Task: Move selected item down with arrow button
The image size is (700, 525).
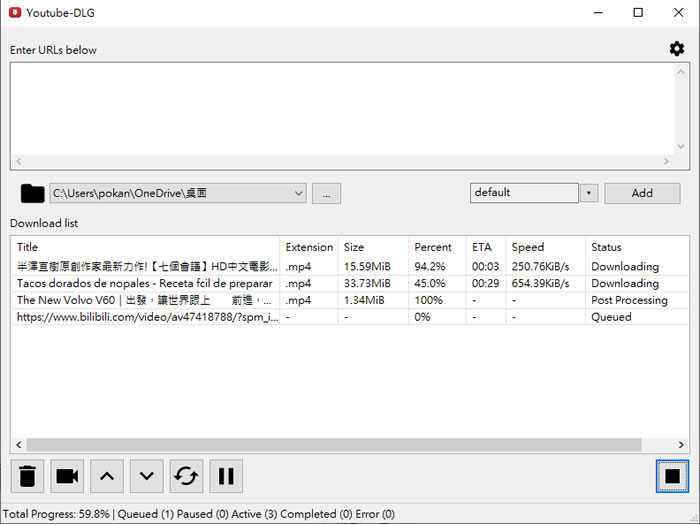Action: pos(147,476)
